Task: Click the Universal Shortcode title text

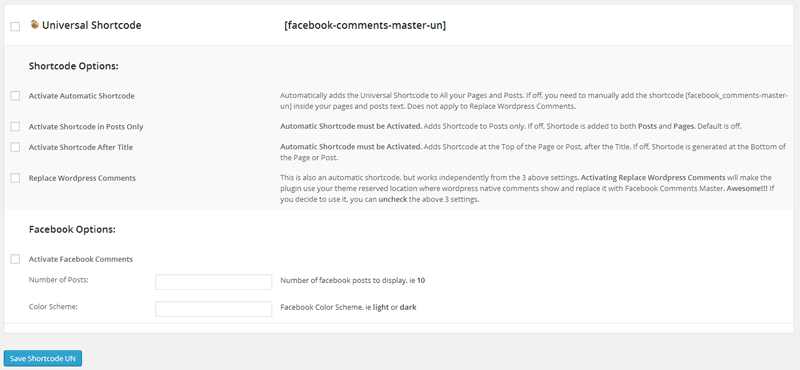Action: pyautogui.click(x=92, y=25)
